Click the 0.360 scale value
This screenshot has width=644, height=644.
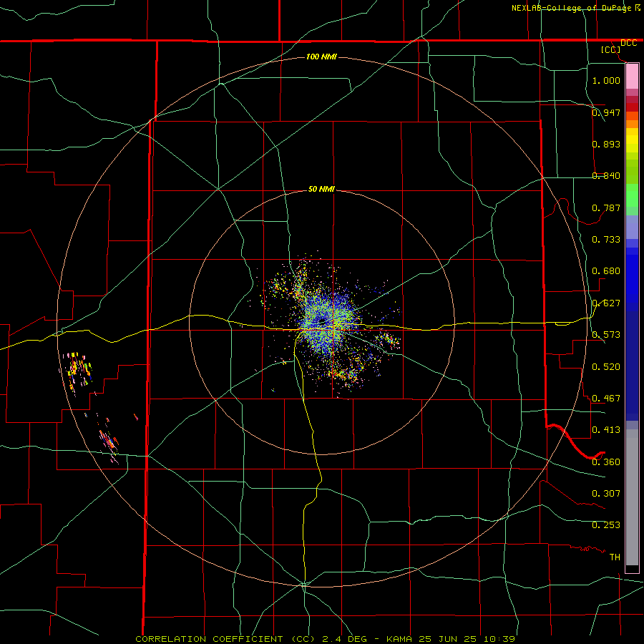[x=606, y=462]
